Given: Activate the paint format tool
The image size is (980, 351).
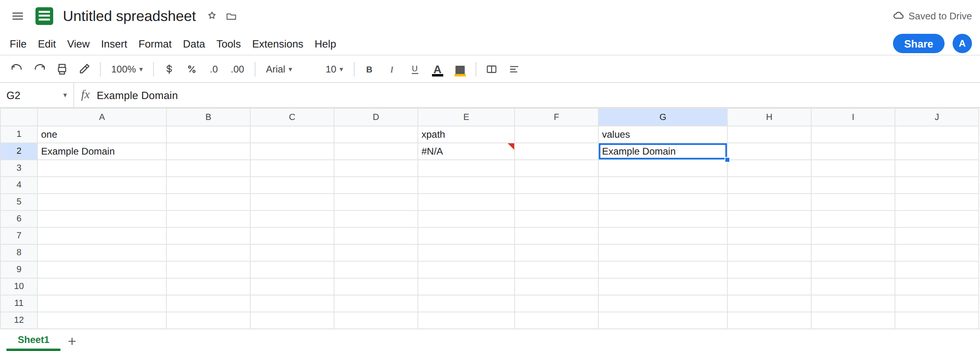Looking at the screenshot, I should point(84,69).
